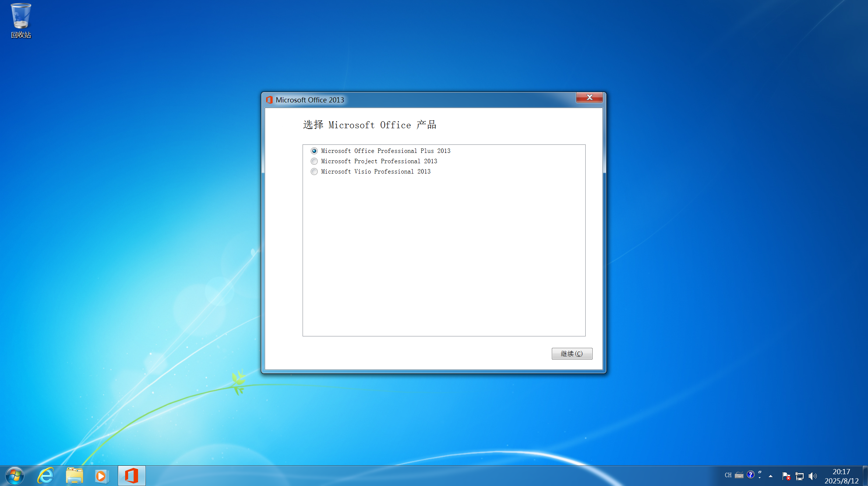
Task: Open Windows Media Player from taskbar
Action: point(101,476)
